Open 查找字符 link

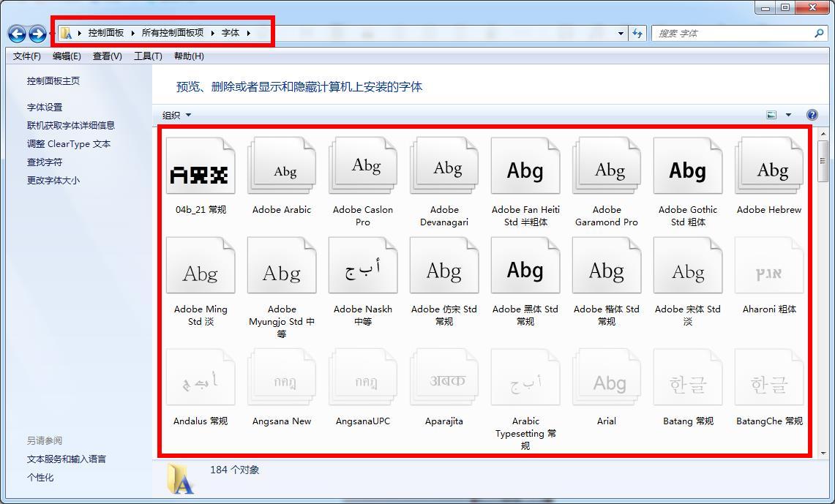45,162
